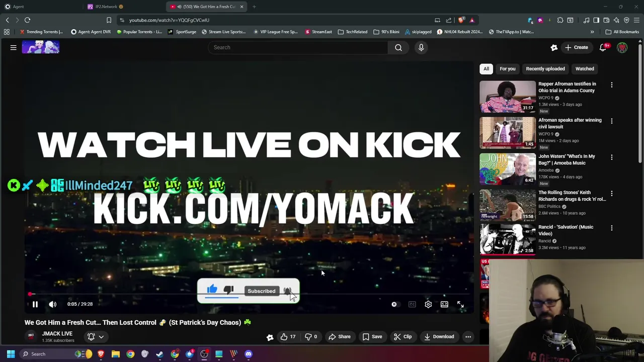Go to YouTube home via logo
This screenshot has width=644, height=362.
[41, 47]
